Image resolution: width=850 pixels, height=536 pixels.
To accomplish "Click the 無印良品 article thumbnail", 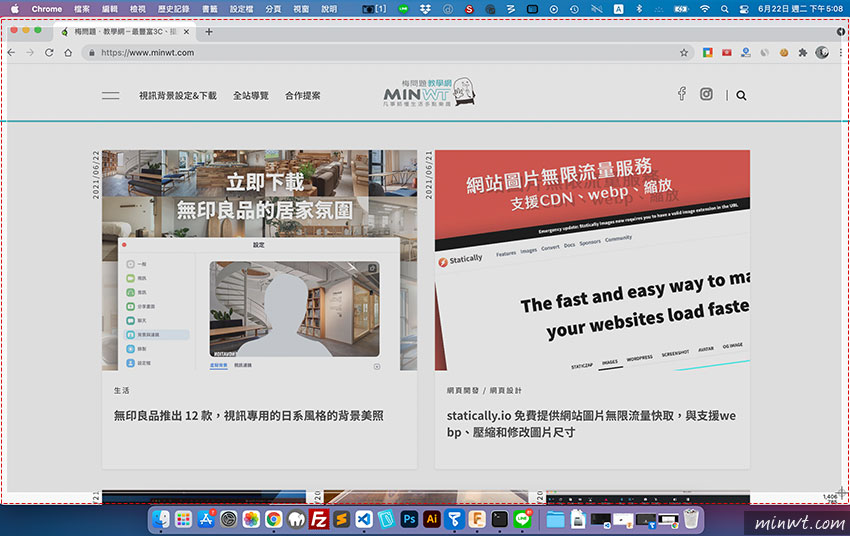I will (260, 260).
